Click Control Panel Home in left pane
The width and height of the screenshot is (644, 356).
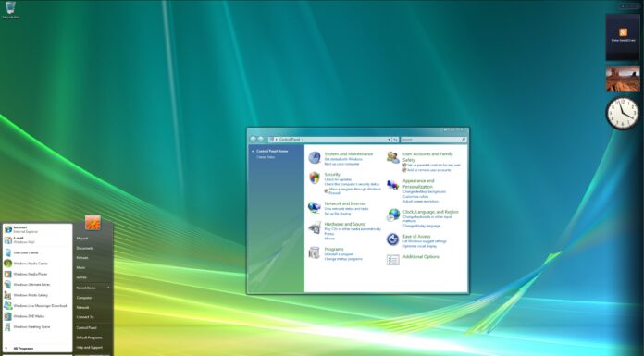pos(272,151)
